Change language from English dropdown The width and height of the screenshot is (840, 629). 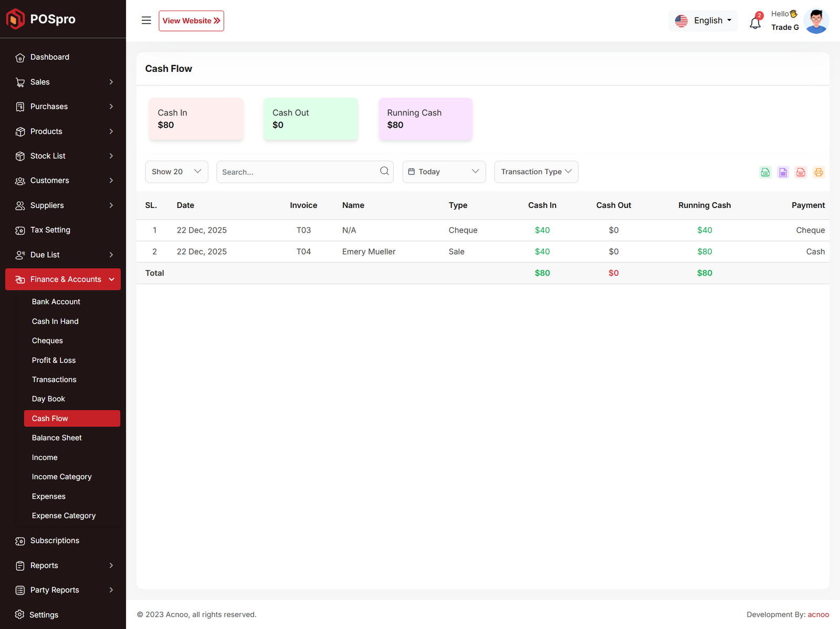point(703,20)
